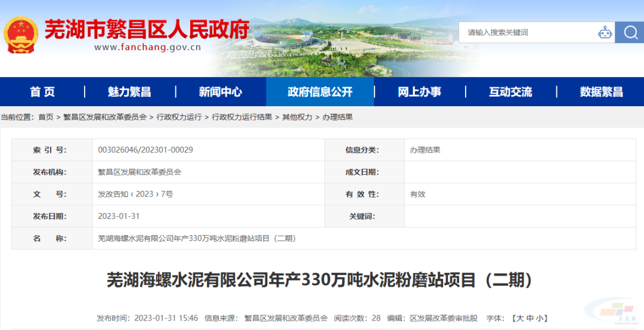The width and height of the screenshot is (644, 330).
Task: Click index number 003026046/202301-00029
Action: tap(145, 150)
